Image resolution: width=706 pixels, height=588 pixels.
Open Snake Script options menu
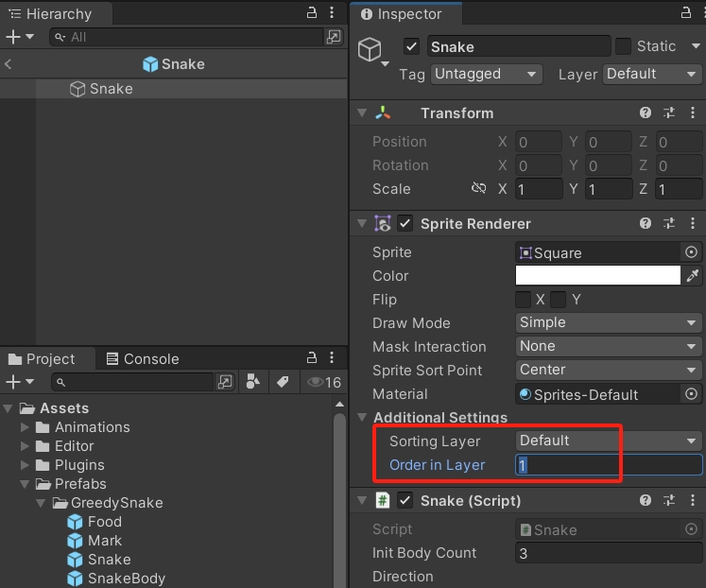tap(693, 500)
